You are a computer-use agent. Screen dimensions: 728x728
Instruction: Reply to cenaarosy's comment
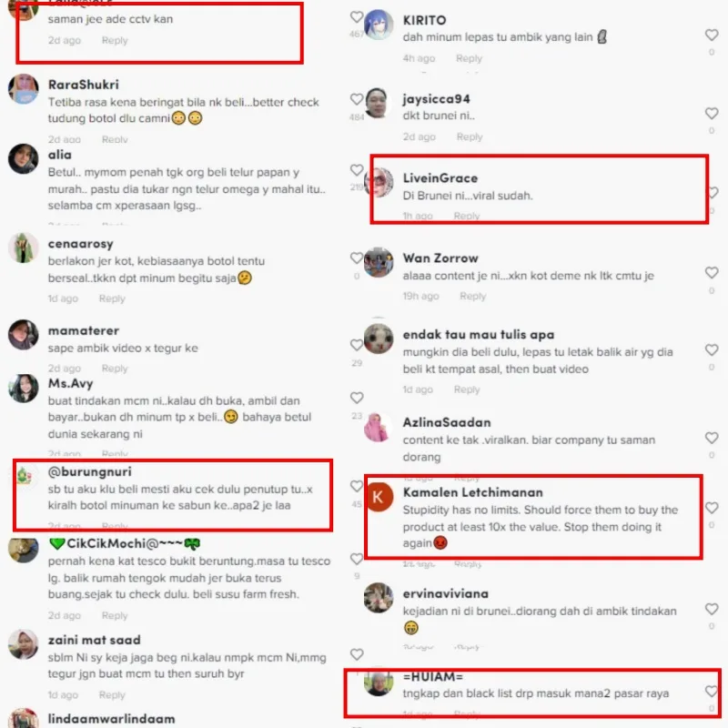tap(112, 298)
